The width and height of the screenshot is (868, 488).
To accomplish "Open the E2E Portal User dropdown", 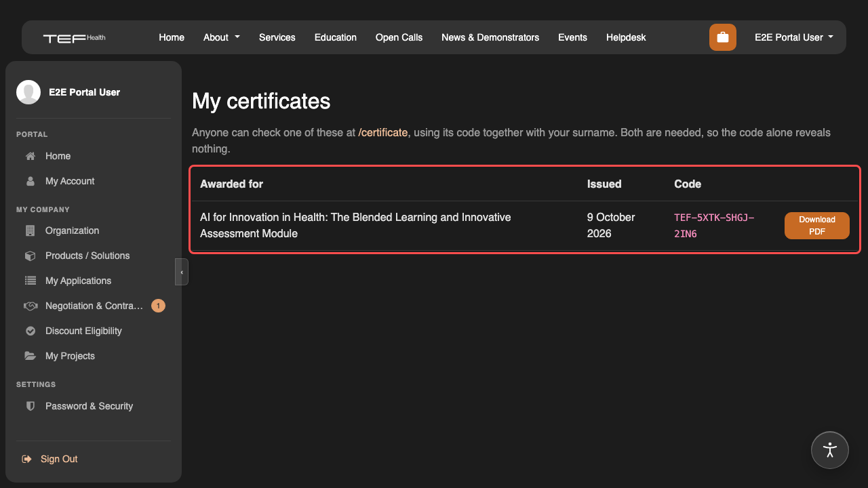I will point(794,37).
